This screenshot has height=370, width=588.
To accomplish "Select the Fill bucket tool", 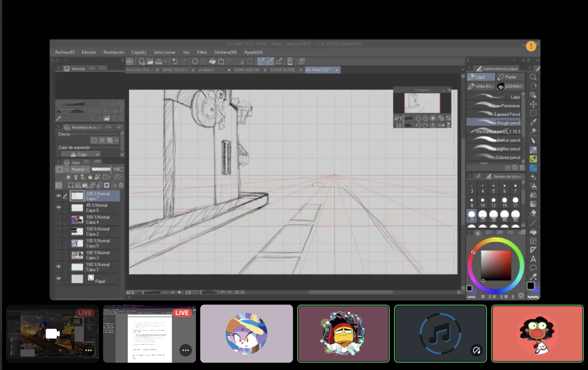I will click(533, 231).
